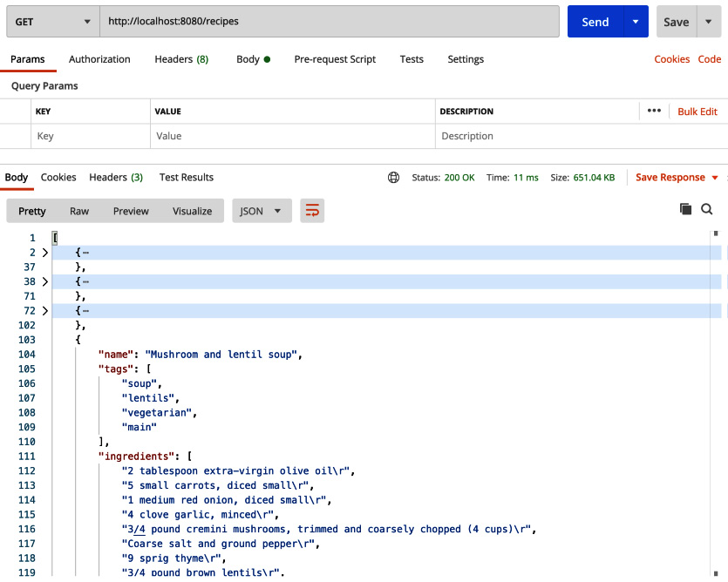Open the Test Results tab

tap(187, 177)
